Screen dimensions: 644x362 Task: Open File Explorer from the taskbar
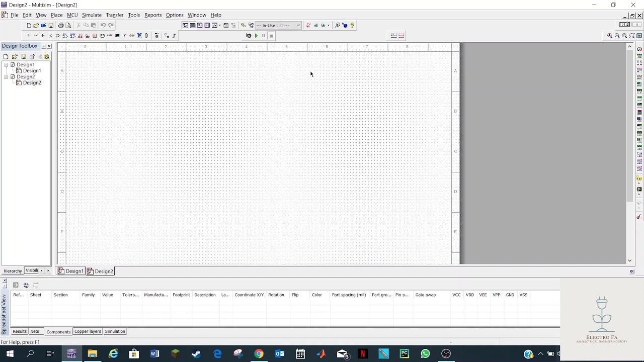coord(92,354)
